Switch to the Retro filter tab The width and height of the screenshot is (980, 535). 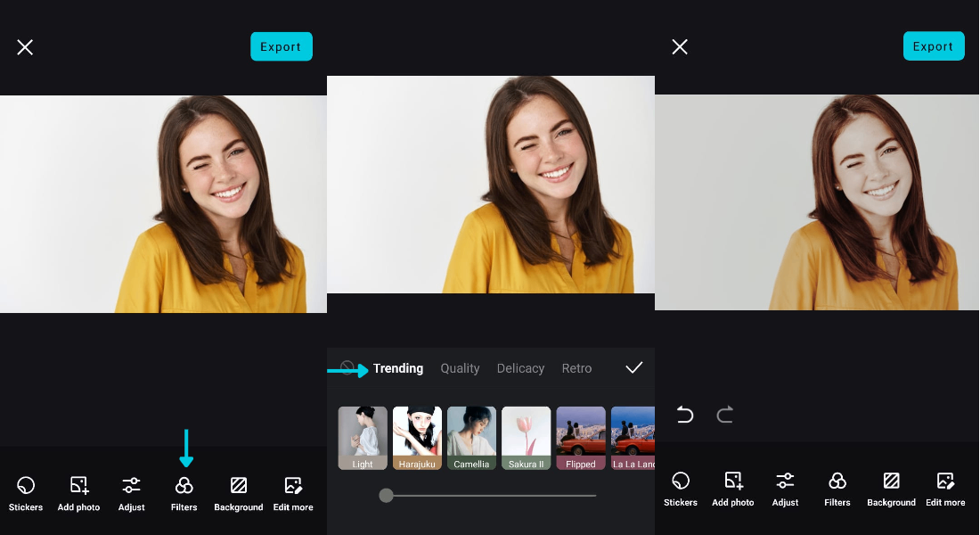(x=576, y=368)
